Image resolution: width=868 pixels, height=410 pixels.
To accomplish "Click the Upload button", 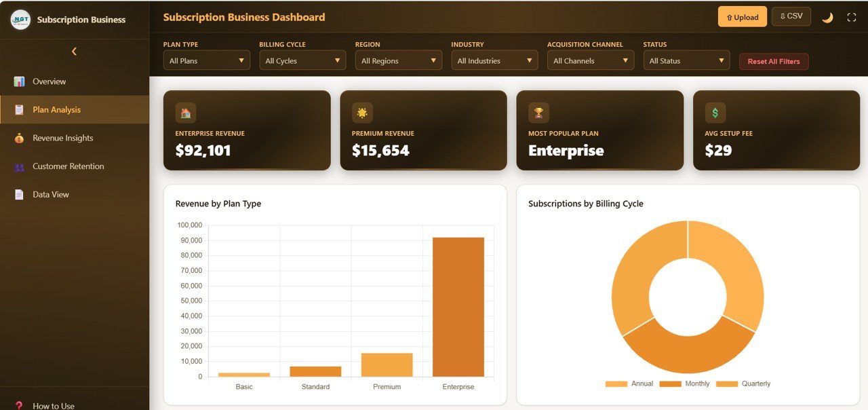I will coord(742,16).
